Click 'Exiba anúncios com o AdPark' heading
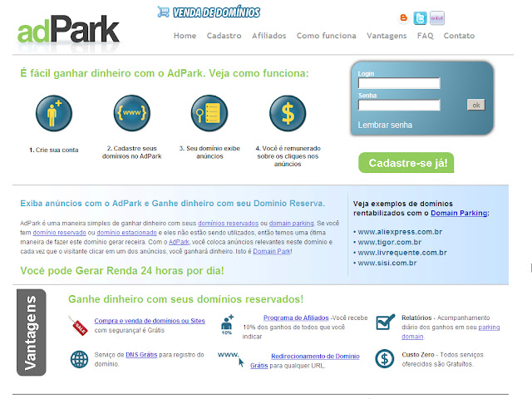 (172, 203)
